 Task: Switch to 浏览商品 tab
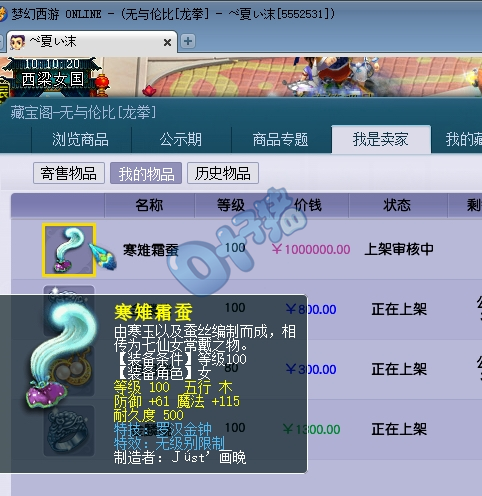[80, 139]
